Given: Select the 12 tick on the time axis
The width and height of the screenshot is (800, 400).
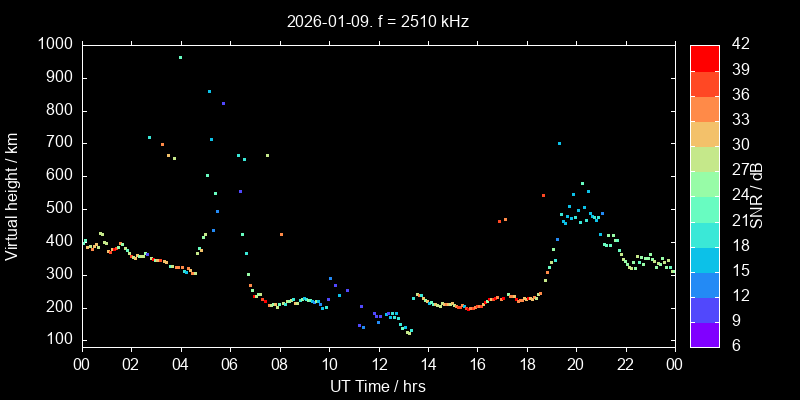Looking at the screenshot, I should pyautogui.click(x=378, y=364).
